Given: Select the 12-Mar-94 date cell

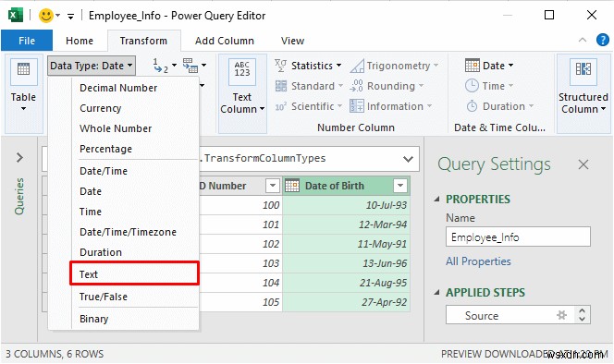Looking at the screenshot, I should (x=346, y=224).
